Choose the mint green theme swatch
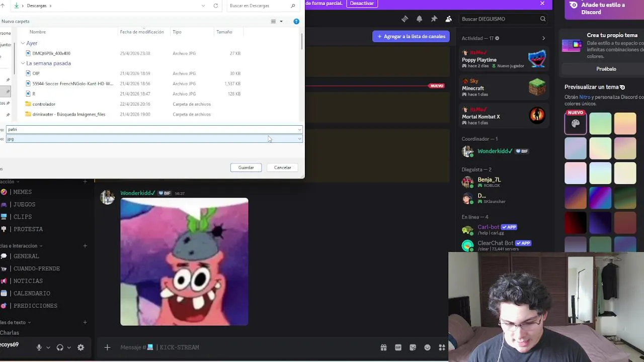The image size is (644, 362). pos(600,123)
